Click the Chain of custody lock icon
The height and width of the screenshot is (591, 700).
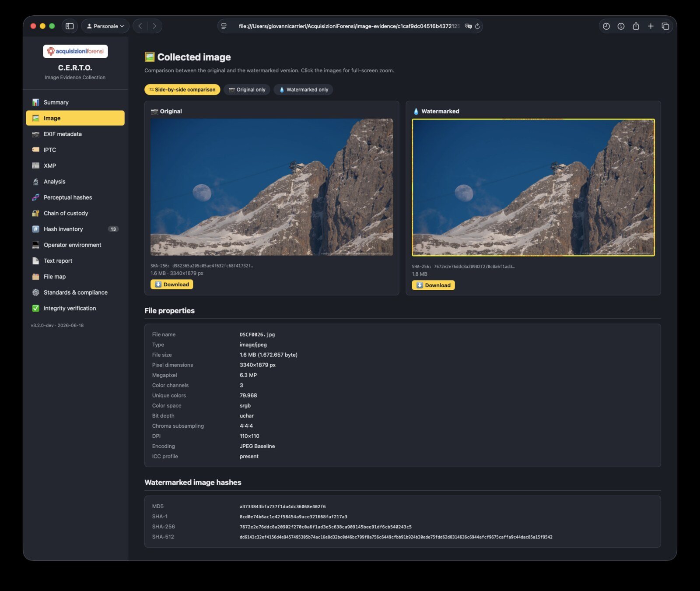(35, 213)
